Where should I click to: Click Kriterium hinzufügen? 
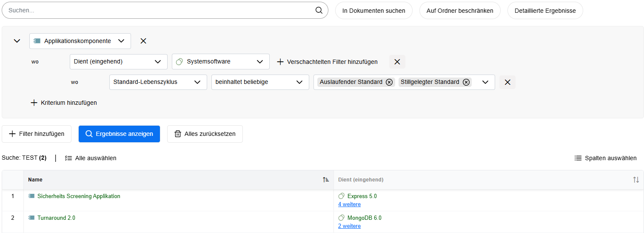tap(64, 103)
